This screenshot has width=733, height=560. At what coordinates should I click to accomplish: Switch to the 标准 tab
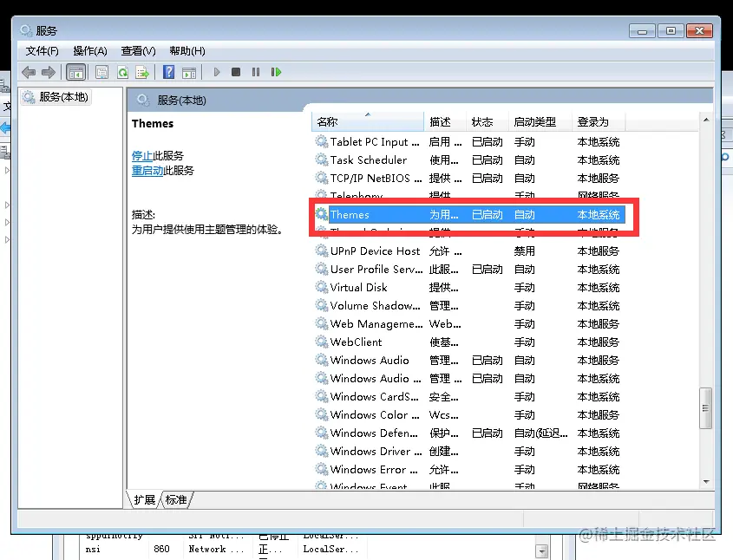pyautogui.click(x=176, y=499)
